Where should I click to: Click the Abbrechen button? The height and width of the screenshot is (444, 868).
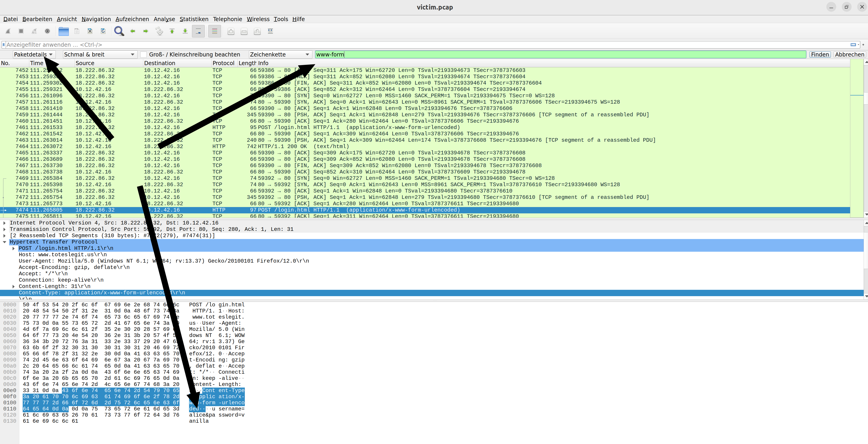tap(849, 54)
